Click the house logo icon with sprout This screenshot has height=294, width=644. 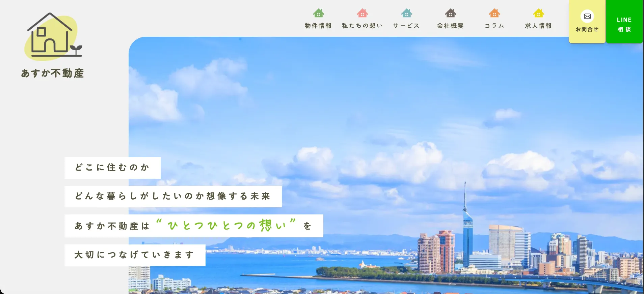[53, 36]
